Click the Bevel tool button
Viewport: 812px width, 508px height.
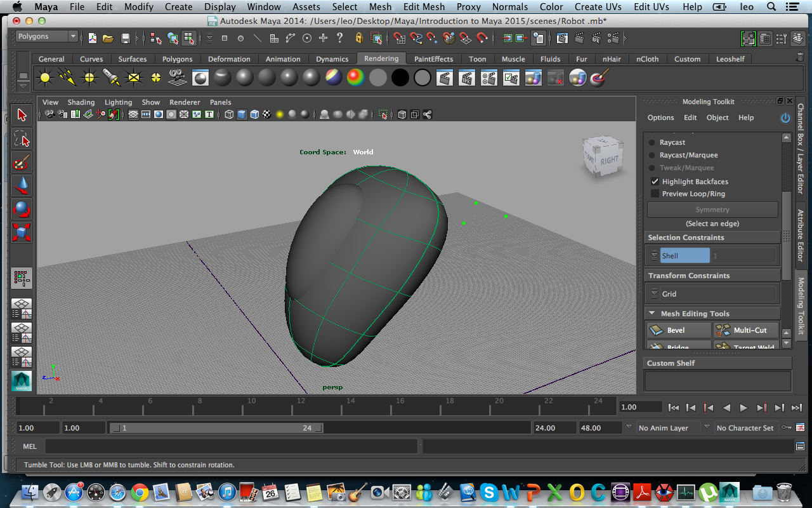[x=679, y=330]
